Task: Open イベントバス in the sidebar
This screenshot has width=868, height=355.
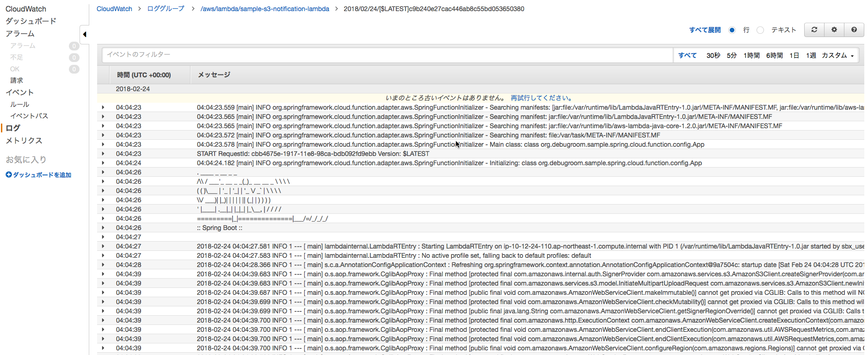Action: click(29, 116)
